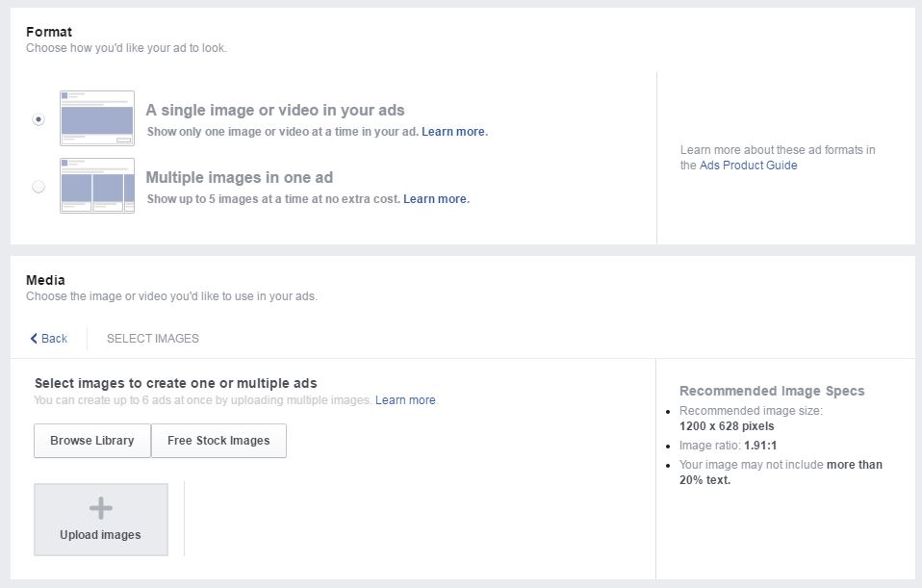Go back using the Back text link
Viewport: 922px width, 588px height.
click(x=55, y=339)
